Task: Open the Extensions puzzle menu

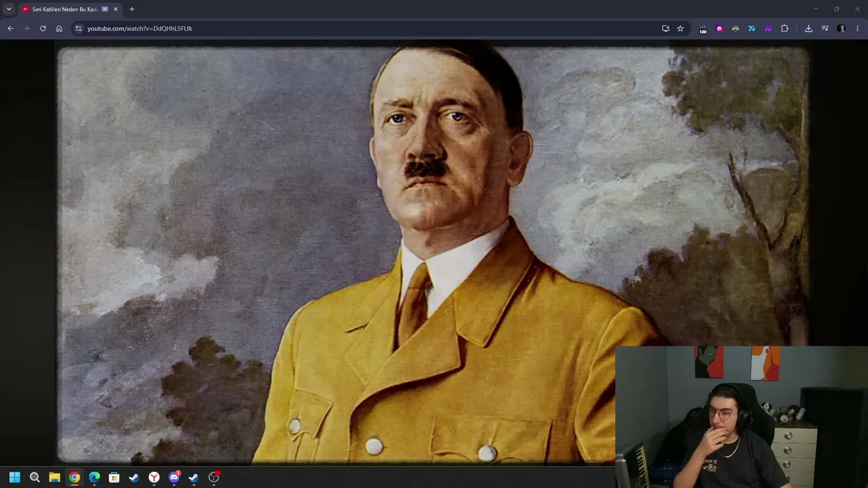Action: pos(785,28)
